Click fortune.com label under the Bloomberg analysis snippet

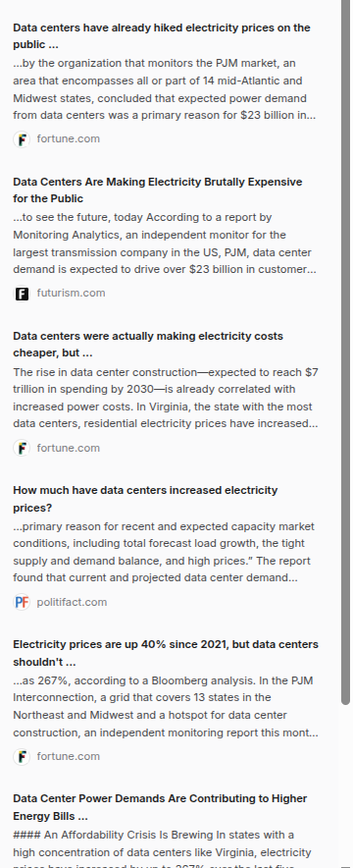click(69, 756)
